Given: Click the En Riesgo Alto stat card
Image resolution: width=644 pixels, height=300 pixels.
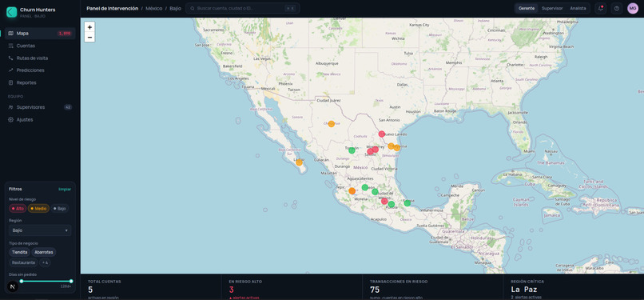Looking at the screenshot, I should (x=292, y=287).
